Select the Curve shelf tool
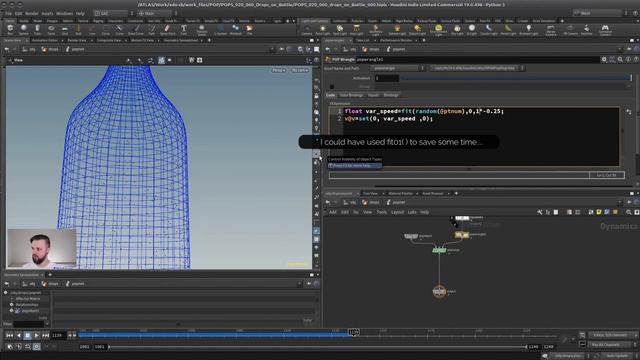Image resolution: width=640 pixels, height=360 pixels. tap(119, 29)
